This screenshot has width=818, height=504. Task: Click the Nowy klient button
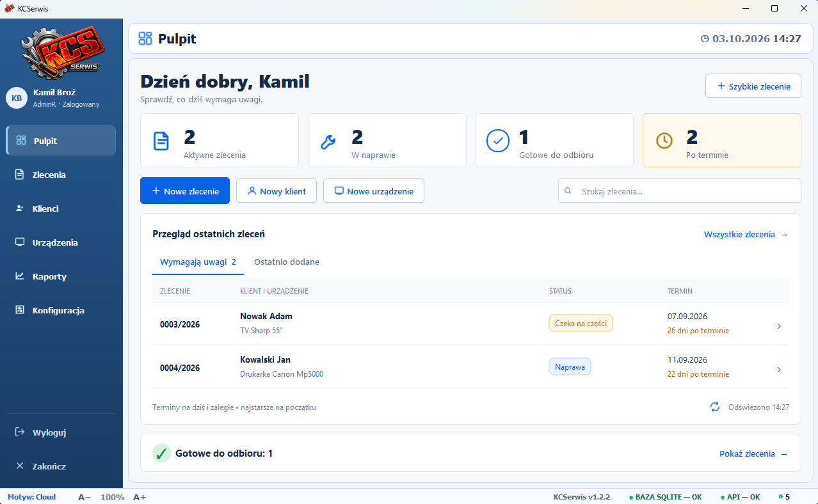coord(277,191)
